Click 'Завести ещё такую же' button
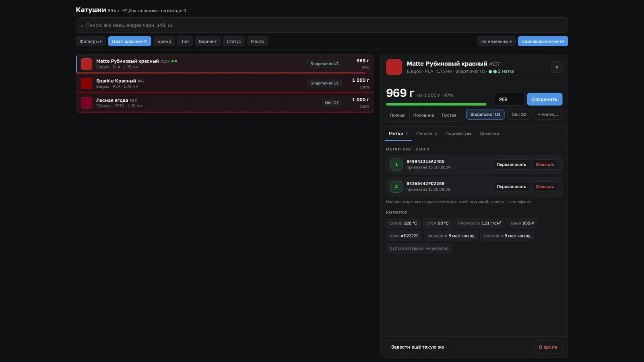Viewport: 644px width, 362px height. coord(417,347)
